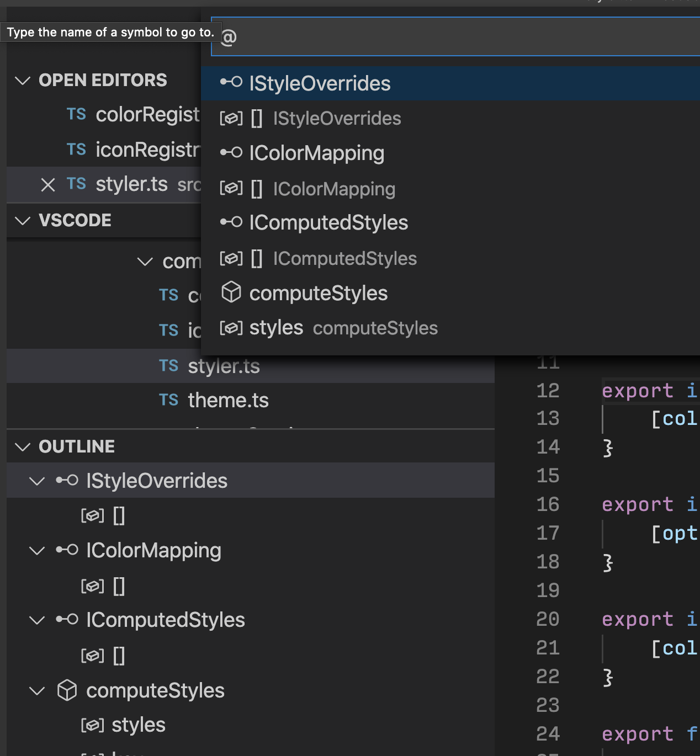Open theme.ts in the file explorer
The image size is (700, 756).
251,400
